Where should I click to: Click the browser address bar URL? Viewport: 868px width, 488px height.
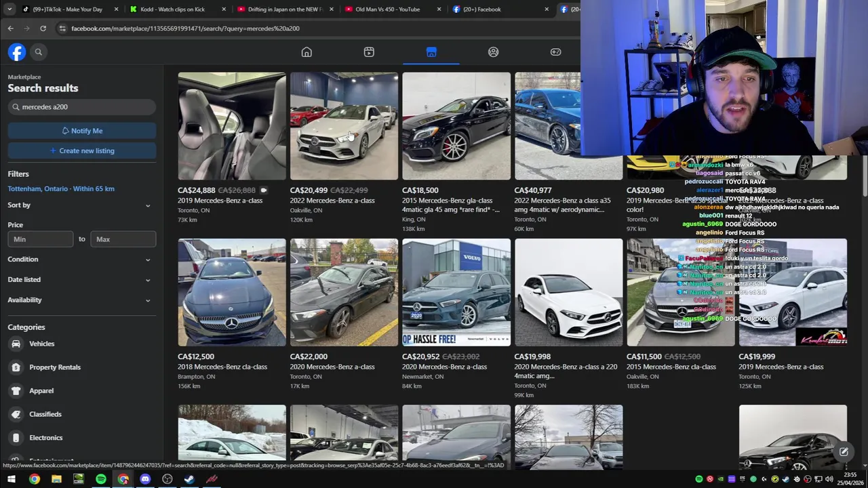pyautogui.click(x=185, y=28)
